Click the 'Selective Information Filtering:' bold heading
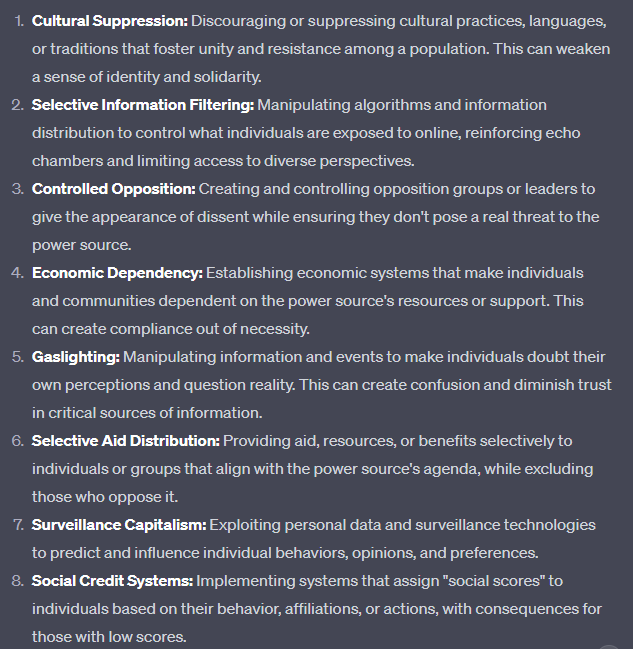 143,105
